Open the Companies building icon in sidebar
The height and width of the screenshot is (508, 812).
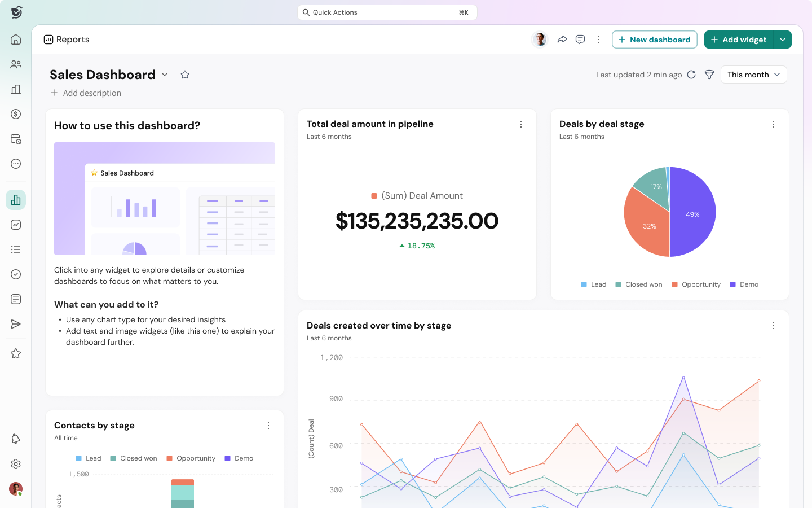coord(16,89)
